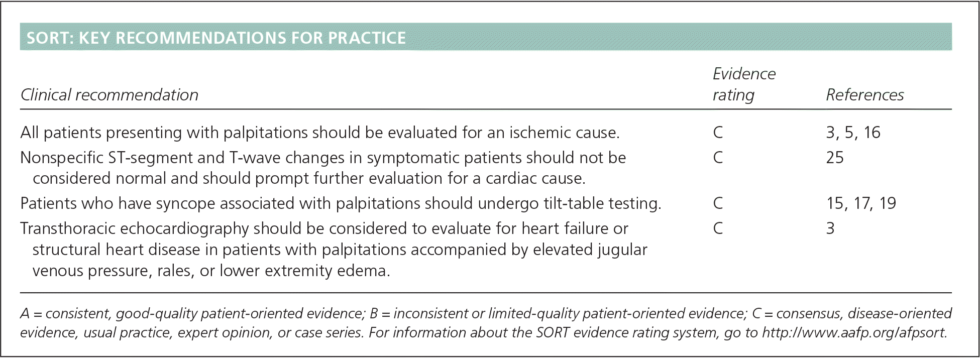Click the 'venous pressure, rales' text line
Viewport: 980px width, 358px height.
point(211,271)
